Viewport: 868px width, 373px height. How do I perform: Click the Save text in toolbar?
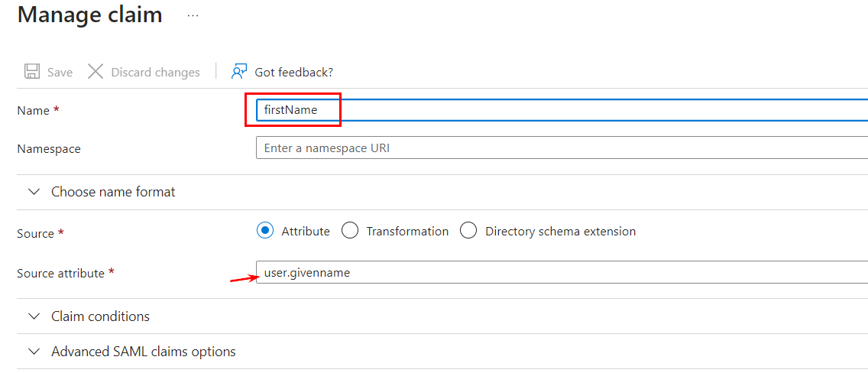point(60,73)
